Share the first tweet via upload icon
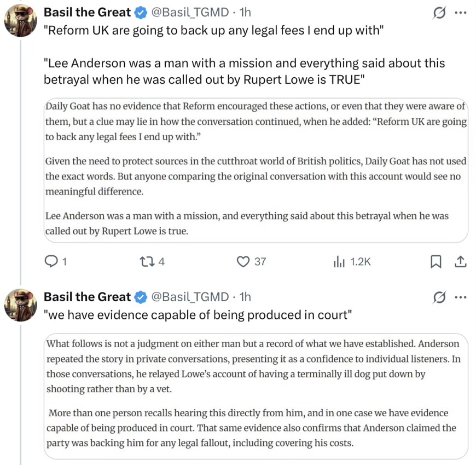Image resolution: width=476 pixels, height=465 pixels. click(460, 262)
